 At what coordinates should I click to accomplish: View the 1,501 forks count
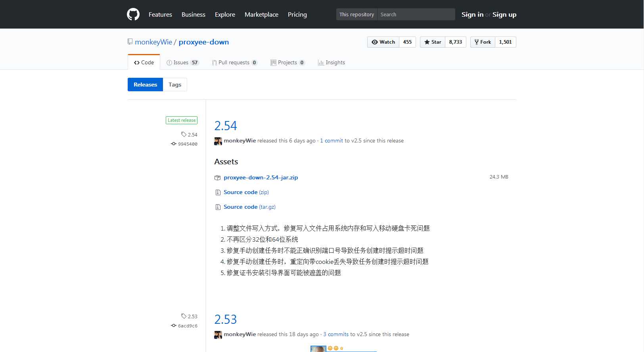tap(505, 42)
